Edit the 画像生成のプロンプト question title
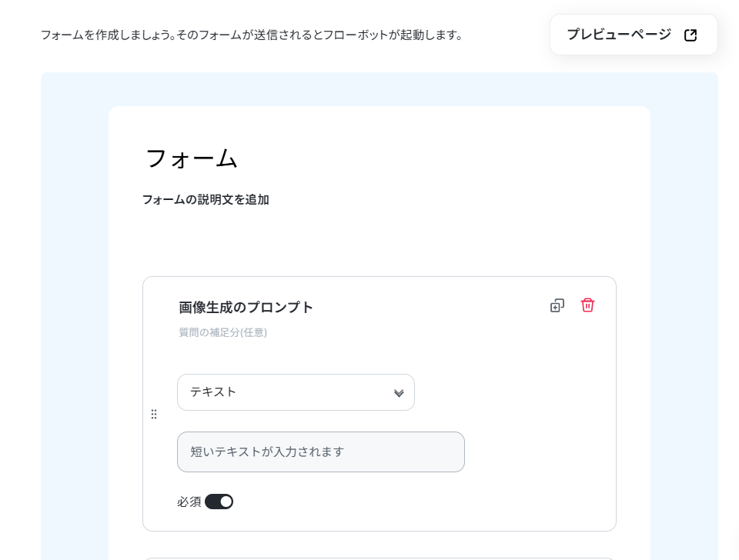739x560 pixels. click(x=246, y=308)
